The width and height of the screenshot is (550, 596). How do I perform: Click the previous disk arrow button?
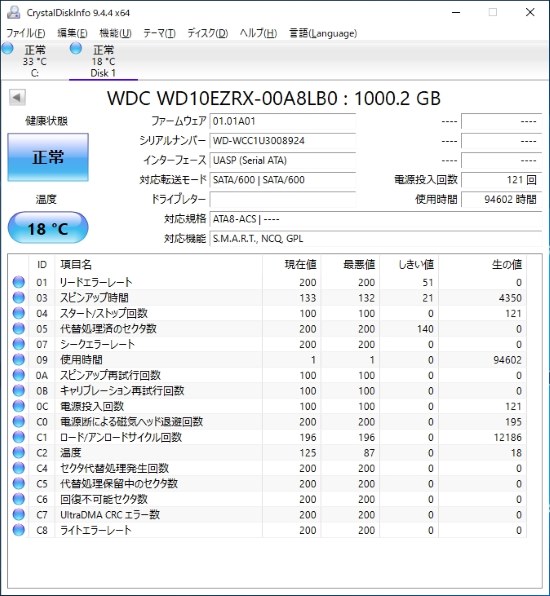point(17,97)
